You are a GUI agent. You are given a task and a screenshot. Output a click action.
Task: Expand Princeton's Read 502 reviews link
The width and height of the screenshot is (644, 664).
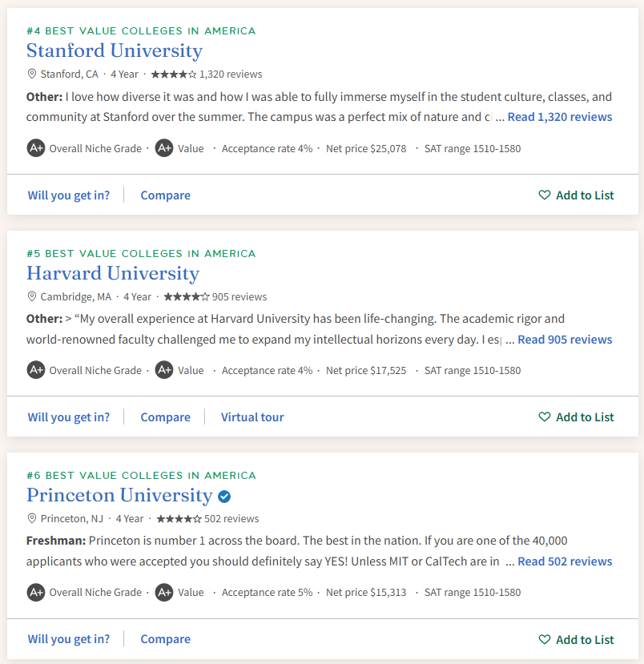pyautogui.click(x=565, y=561)
